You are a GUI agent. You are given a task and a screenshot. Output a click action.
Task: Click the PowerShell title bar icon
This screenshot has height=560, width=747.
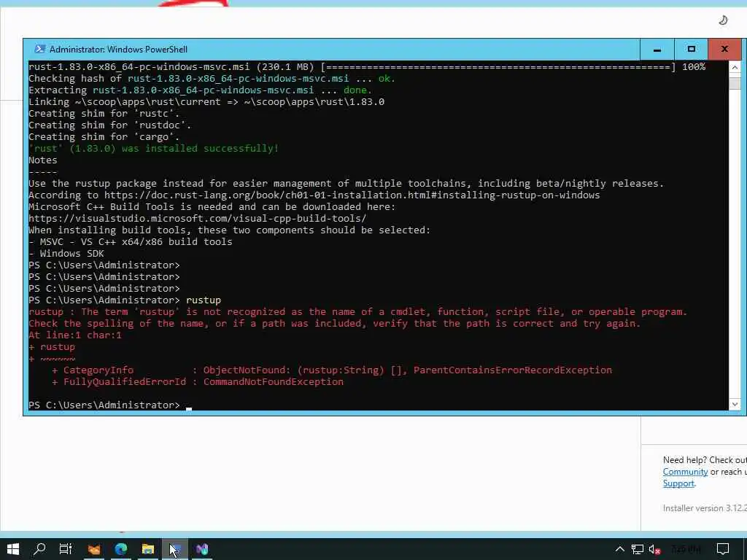(x=40, y=49)
